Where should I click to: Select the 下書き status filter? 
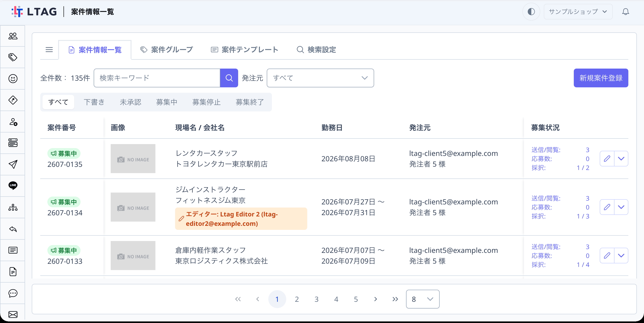(x=94, y=102)
